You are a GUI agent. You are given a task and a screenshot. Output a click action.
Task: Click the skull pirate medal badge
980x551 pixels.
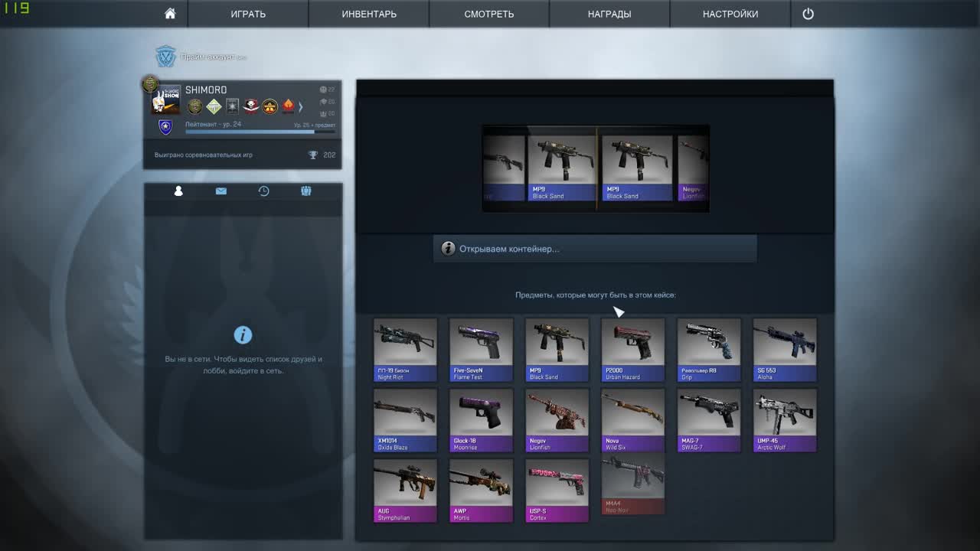[x=251, y=106]
